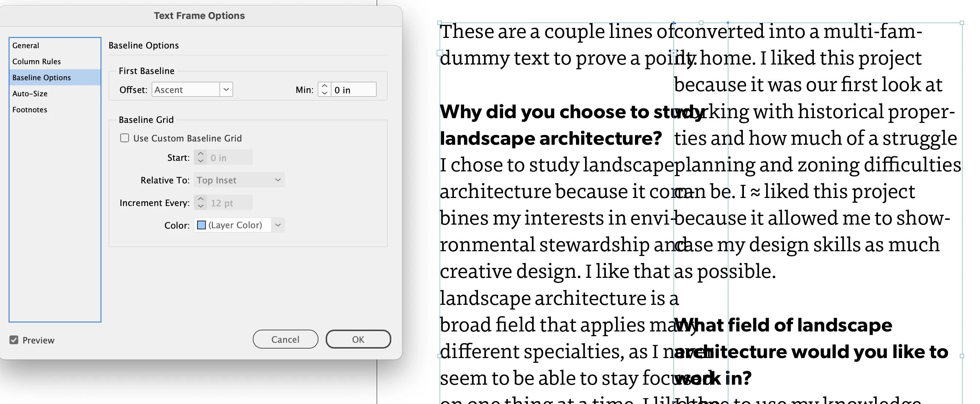Screen dimensions: 980x404
Task: Select Baseline Options in the sidebar
Action: (x=42, y=77)
